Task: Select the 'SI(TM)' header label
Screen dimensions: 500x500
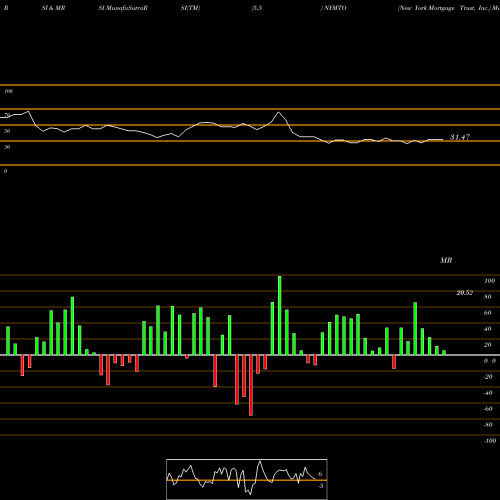Action: coord(190,8)
